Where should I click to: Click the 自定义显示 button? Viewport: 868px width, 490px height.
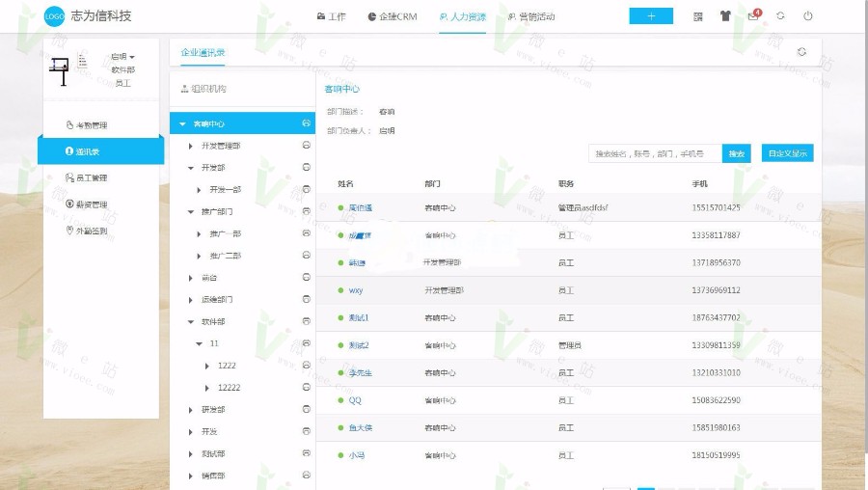[787, 152]
